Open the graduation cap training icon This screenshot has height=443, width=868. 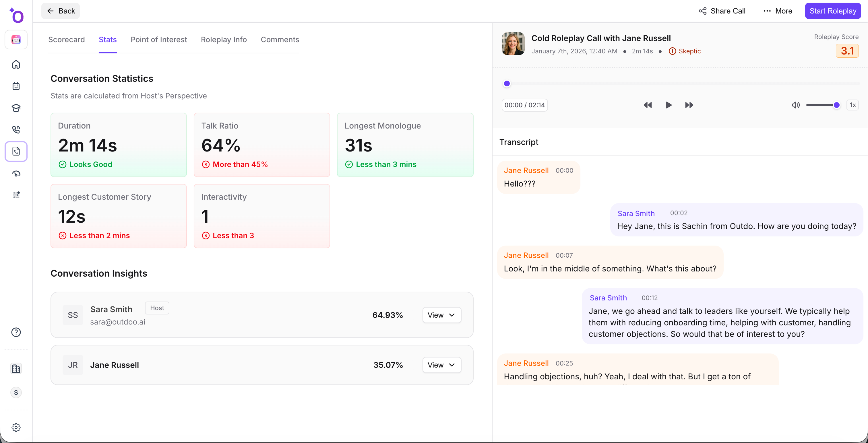pyautogui.click(x=16, y=108)
